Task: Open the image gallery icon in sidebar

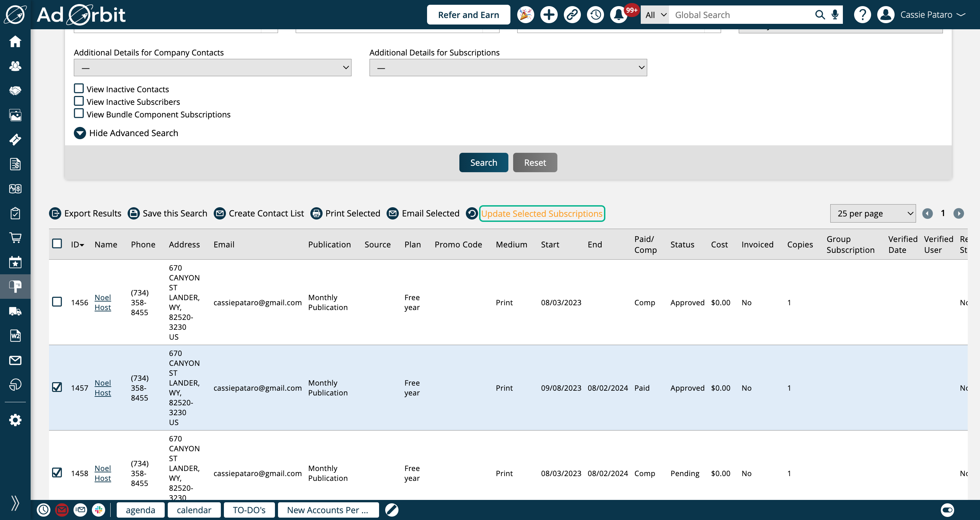Action: tap(15, 115)
